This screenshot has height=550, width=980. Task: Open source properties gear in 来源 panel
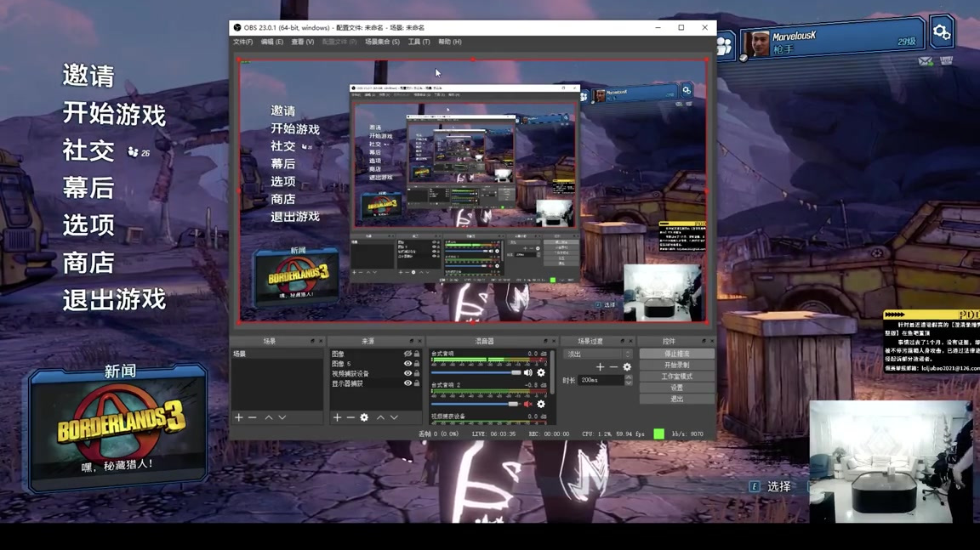[x=364, y=417]
